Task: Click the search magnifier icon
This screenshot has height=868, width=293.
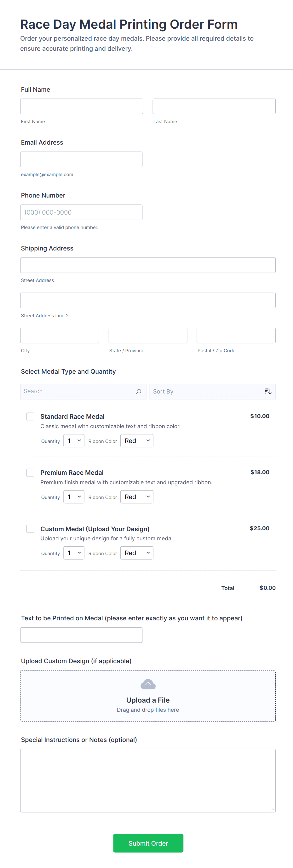Action: click(138, 391)
